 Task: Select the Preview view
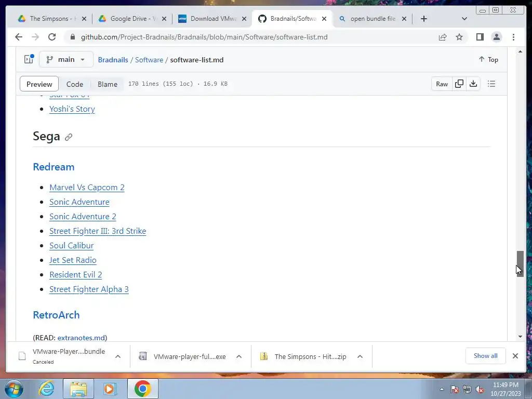click(39, 84)
